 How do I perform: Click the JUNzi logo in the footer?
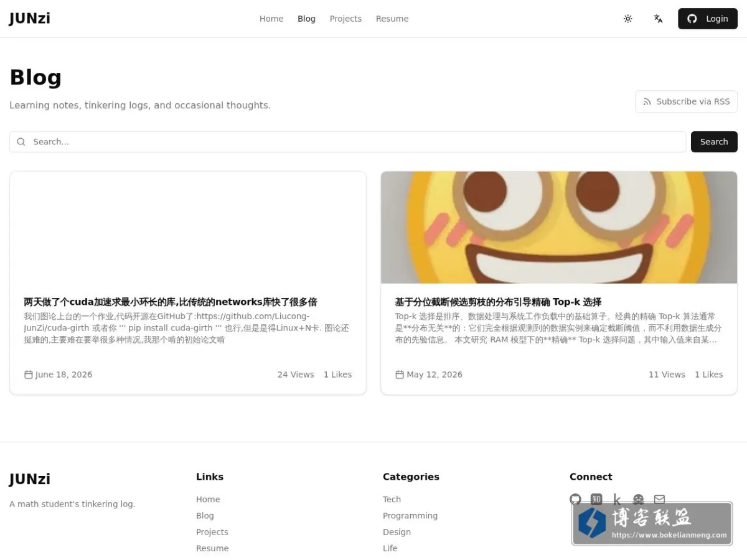point(29,479)
